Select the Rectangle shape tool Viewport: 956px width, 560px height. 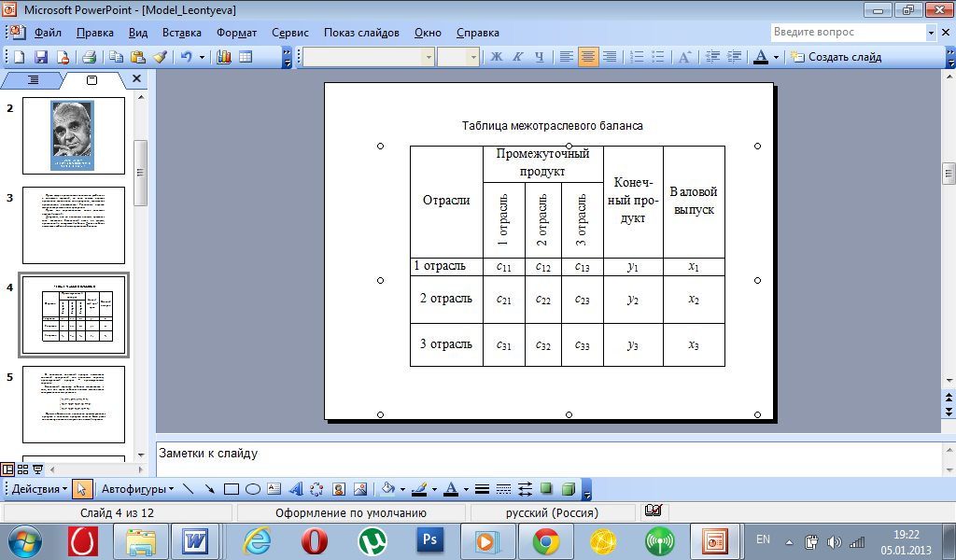232,488
